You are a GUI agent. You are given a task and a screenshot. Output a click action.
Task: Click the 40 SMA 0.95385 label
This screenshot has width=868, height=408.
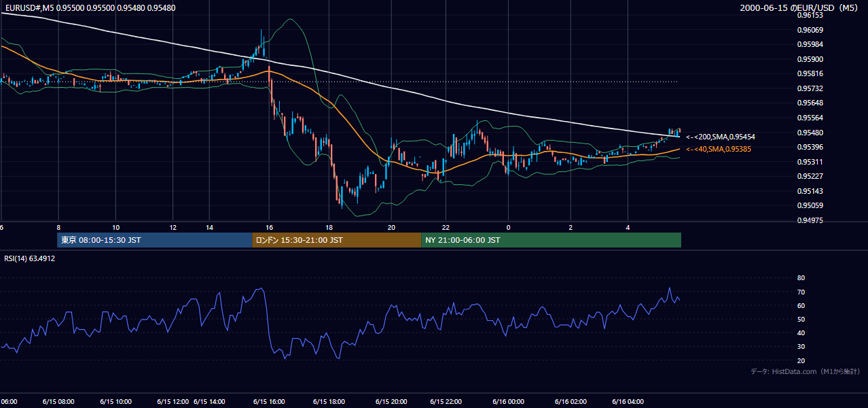tap(719, 149)
